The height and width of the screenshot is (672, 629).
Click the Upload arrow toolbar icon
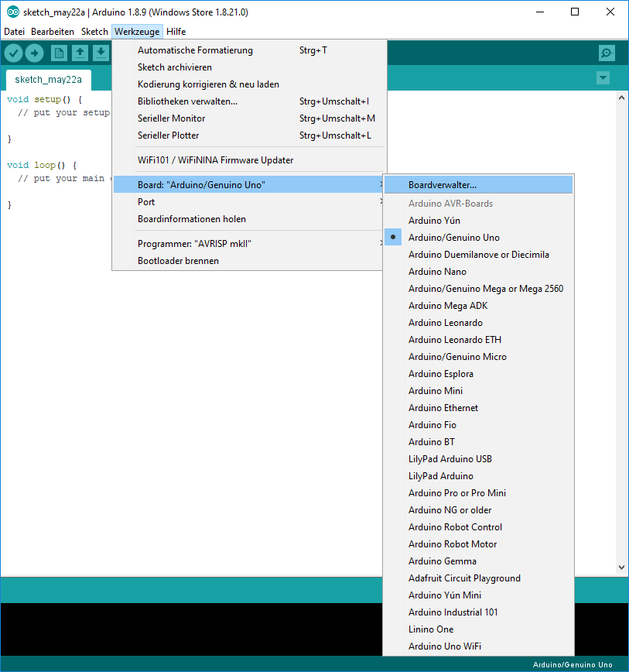[34, 53]
